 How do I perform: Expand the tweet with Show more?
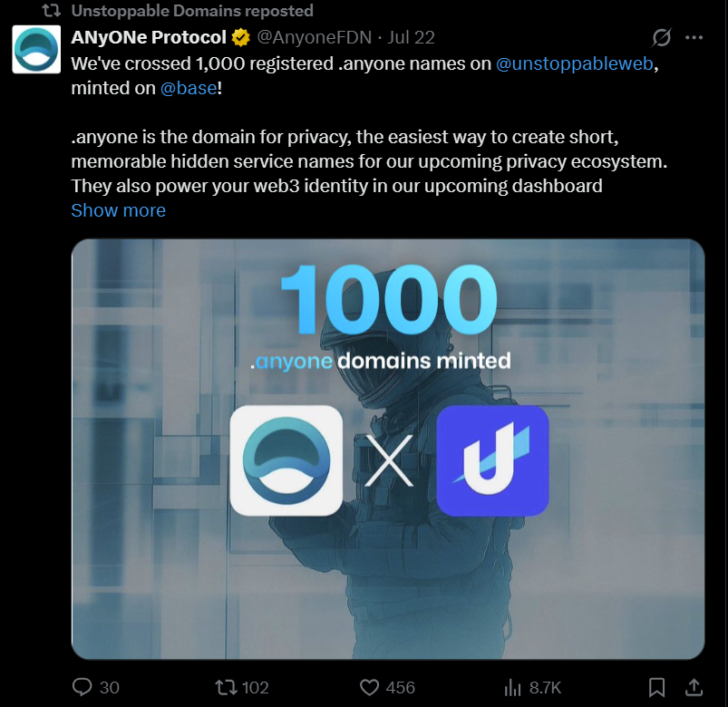[118, 210]
